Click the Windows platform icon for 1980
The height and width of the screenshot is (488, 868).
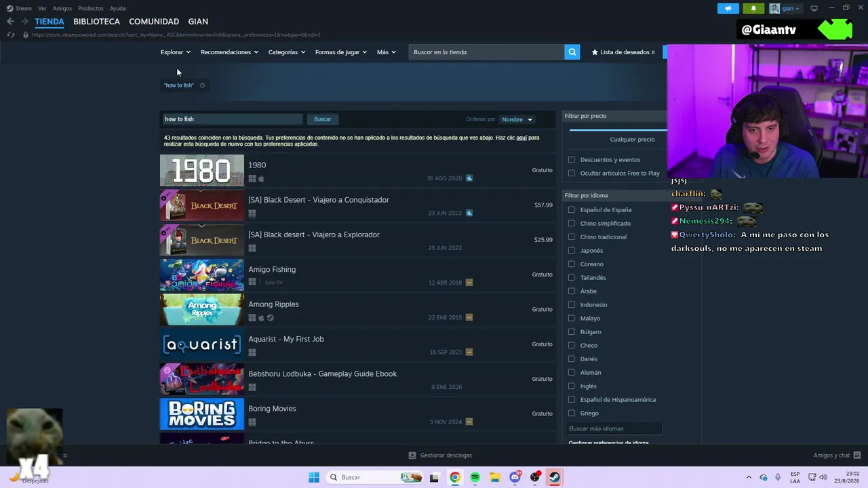pyautogui.click(x=252, y=179)
